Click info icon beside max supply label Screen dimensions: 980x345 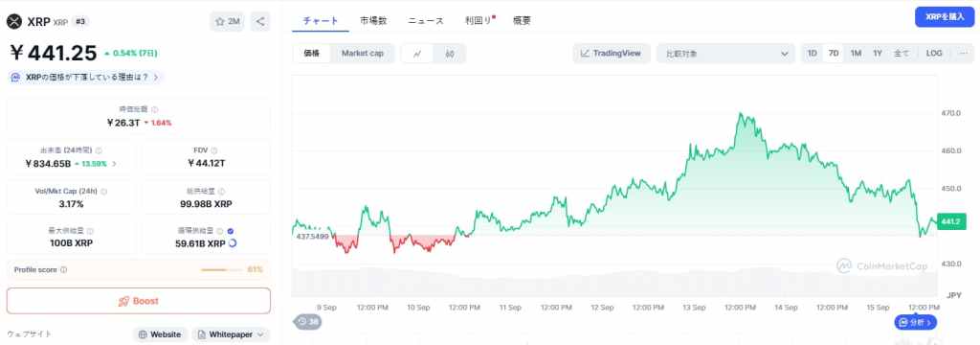(x=90, y=231)
